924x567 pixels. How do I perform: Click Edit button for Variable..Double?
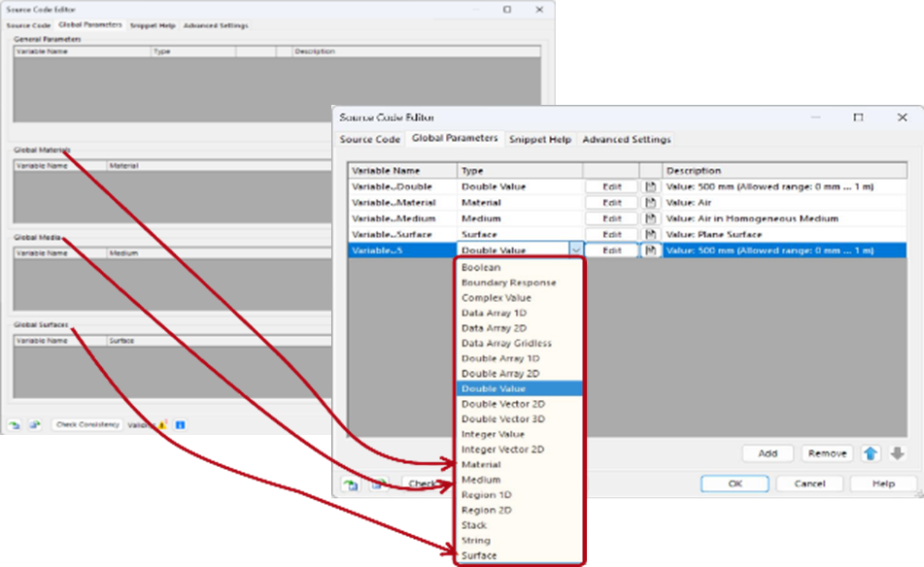click(x=612, y=186)
